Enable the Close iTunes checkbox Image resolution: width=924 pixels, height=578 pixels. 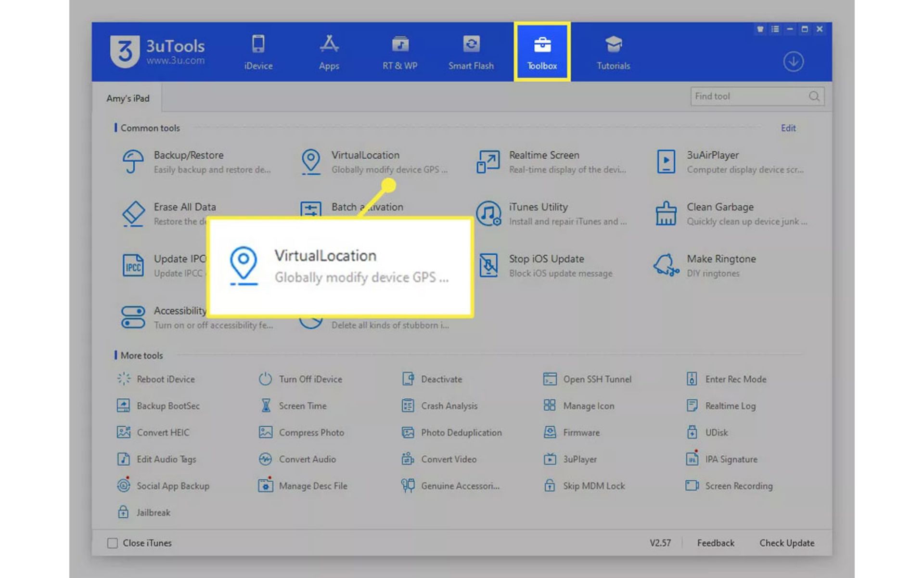pos(113,543)
